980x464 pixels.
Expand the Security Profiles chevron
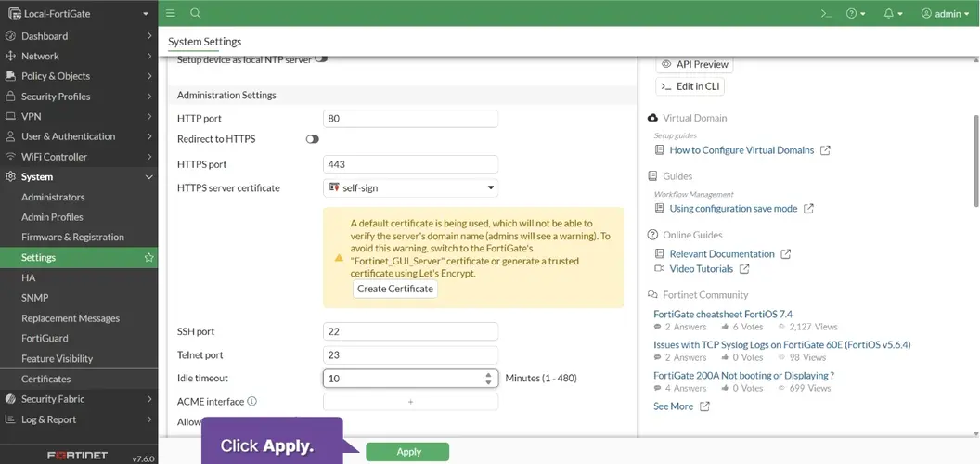point(149,97)
